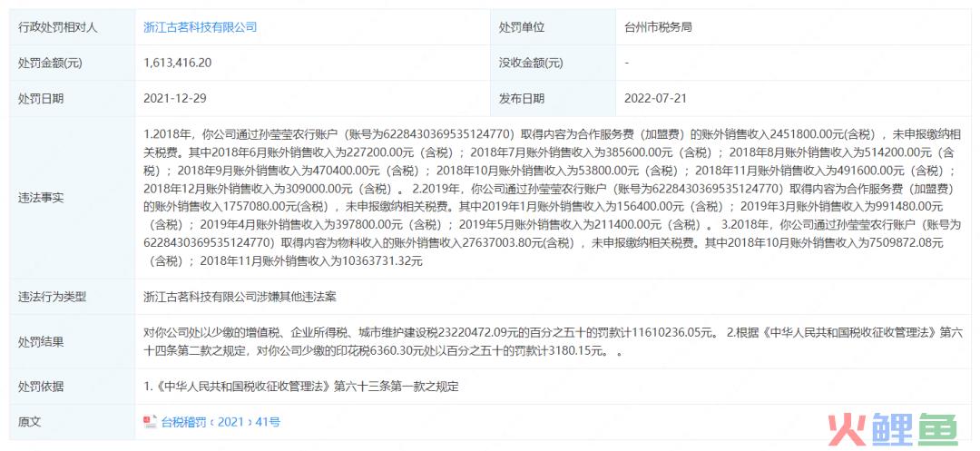
Task: Select the publish date 2022-07-21
Action: (x=656, y=99)
